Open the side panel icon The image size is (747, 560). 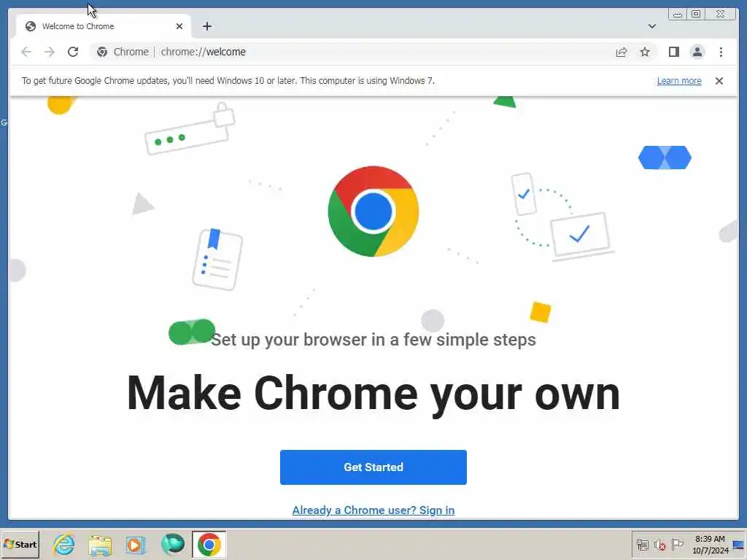[673, 52]
